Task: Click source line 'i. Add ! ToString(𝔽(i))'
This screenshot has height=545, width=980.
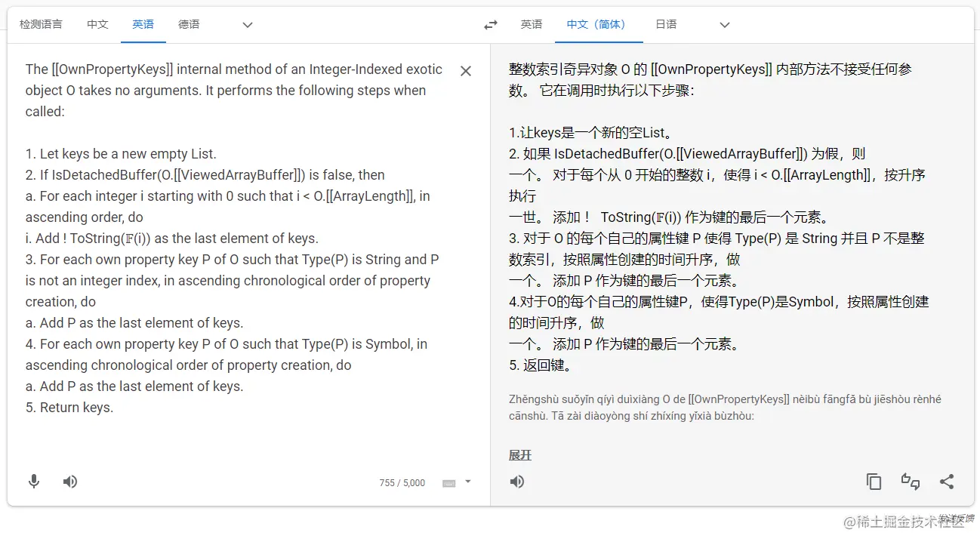Action: [172, 239]
